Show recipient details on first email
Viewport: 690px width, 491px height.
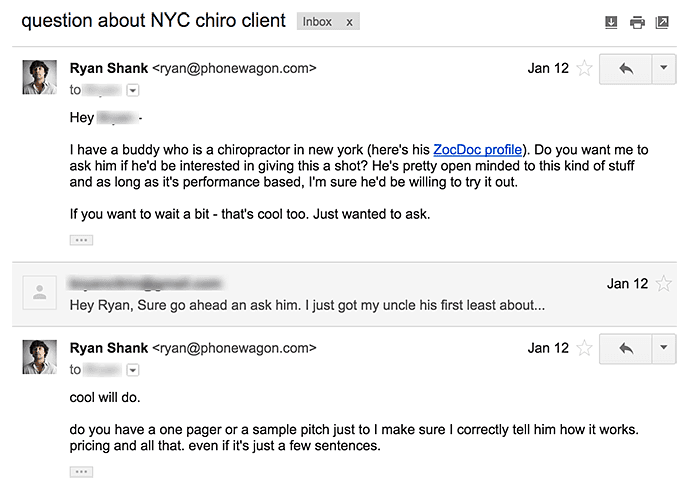133,90
